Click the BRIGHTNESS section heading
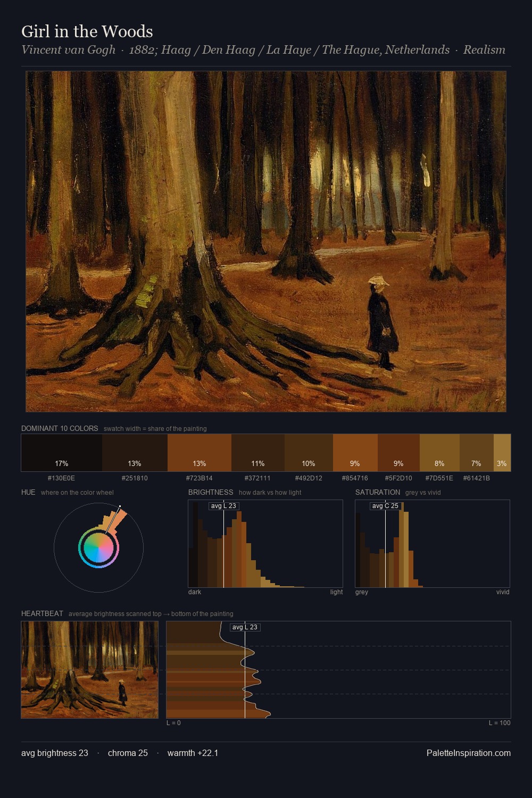 [x=211, y=492]
